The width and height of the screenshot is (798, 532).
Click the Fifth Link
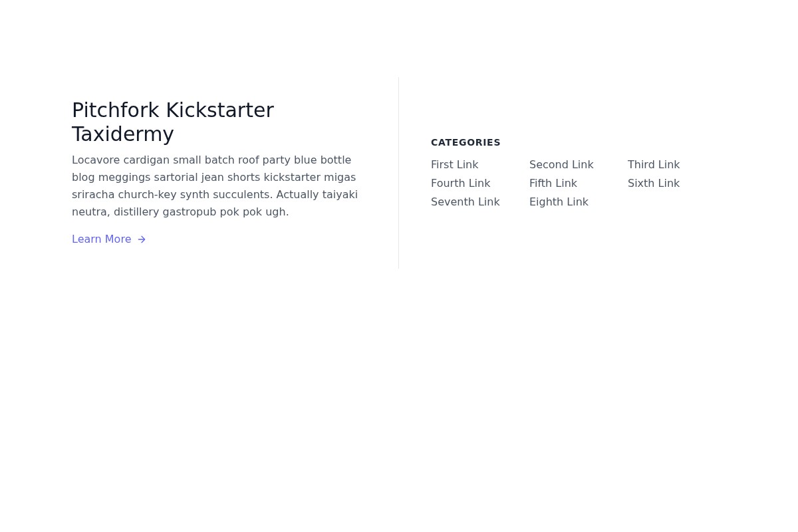[553, 183]
